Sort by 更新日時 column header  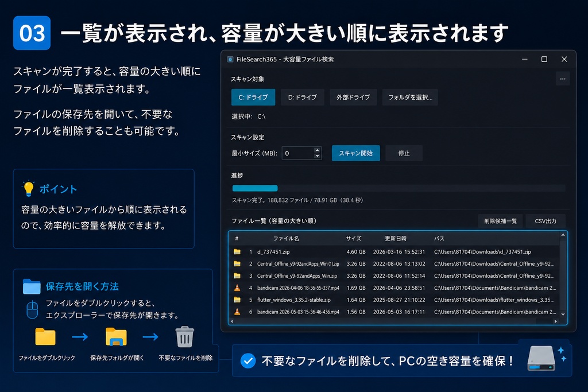(396, 238)
